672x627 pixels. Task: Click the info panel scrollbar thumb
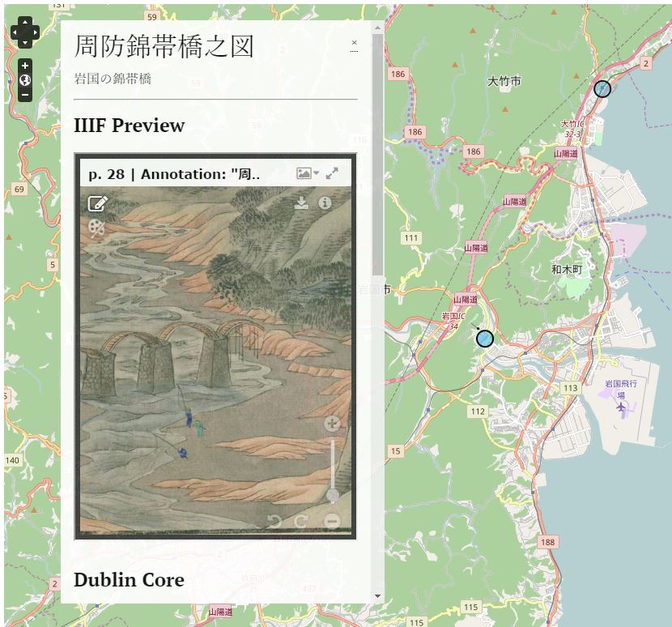(377, 155)
